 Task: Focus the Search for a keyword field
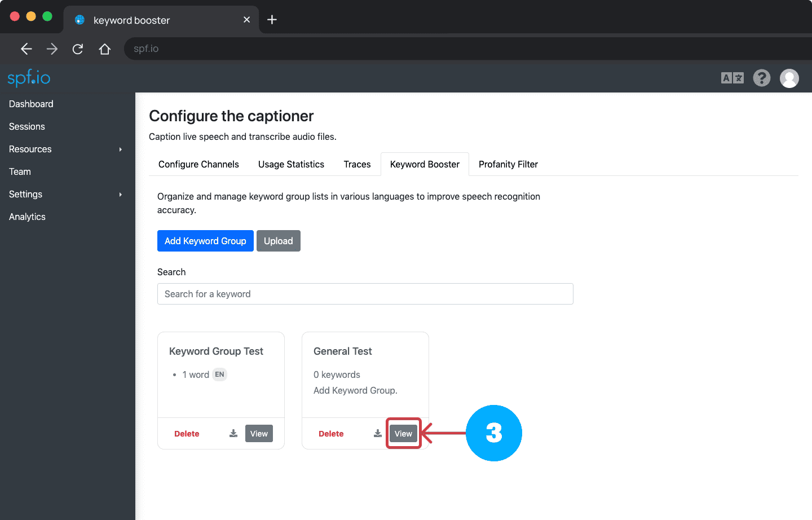pos(365,294)
